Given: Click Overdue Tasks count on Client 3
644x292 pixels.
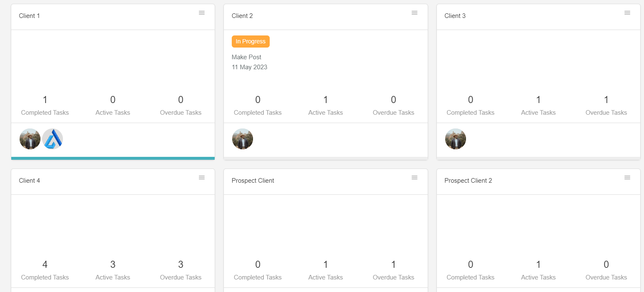Looking at the screenshot, I should click(x=606, y=100).
